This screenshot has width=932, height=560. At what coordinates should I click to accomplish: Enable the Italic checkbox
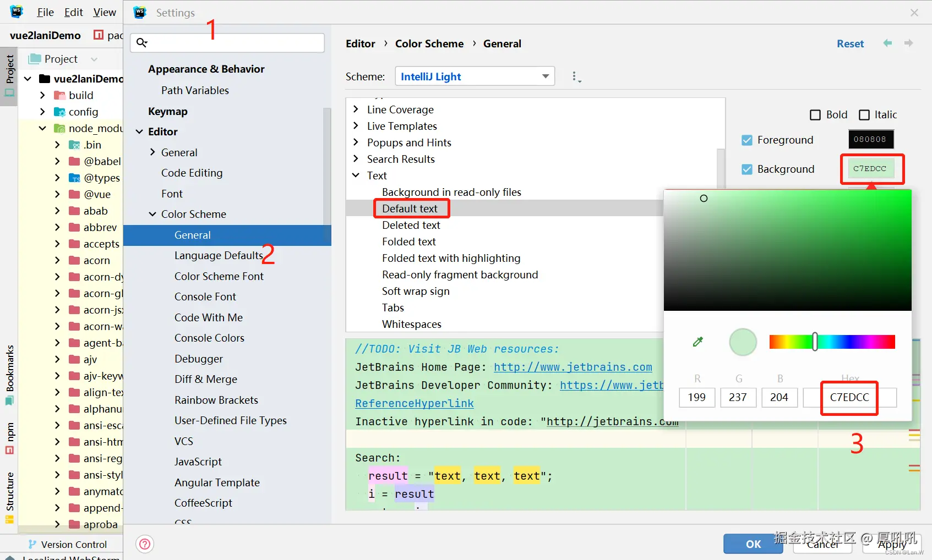(864, 115)
